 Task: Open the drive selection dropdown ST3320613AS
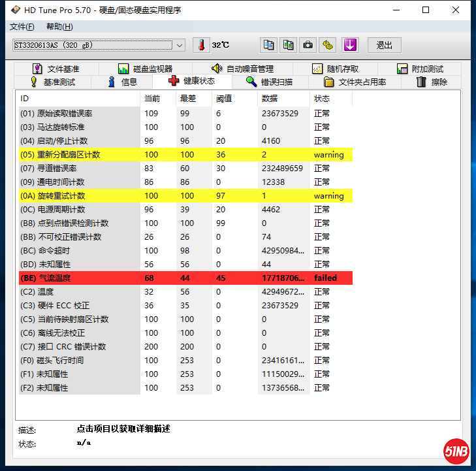coord(99,45)
